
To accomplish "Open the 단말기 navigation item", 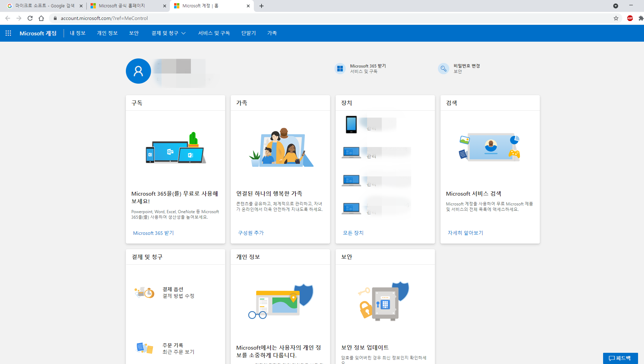I will coord(249,33).
